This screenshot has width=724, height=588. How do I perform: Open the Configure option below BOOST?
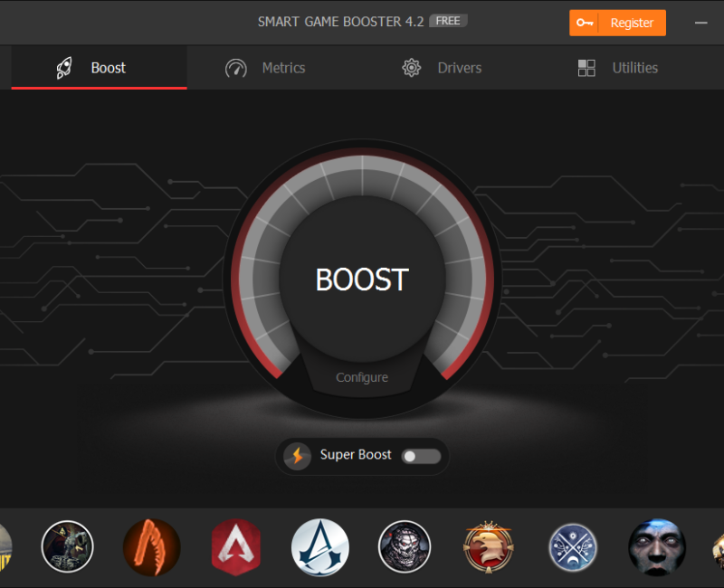(362, 377)
